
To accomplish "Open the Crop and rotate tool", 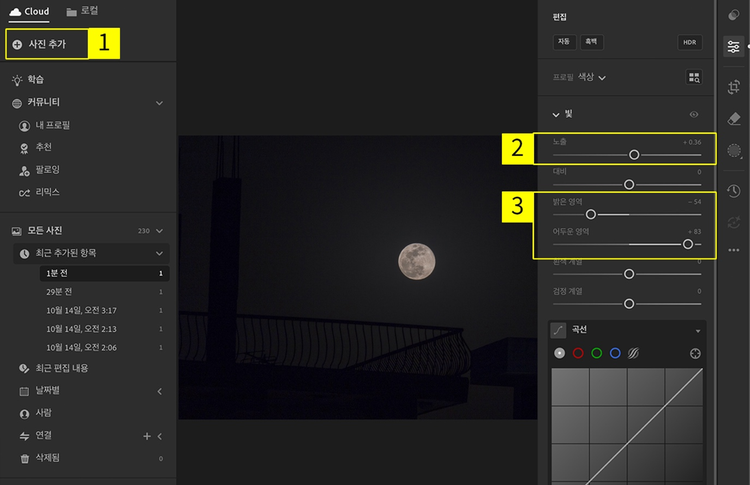I will [734, 87].
